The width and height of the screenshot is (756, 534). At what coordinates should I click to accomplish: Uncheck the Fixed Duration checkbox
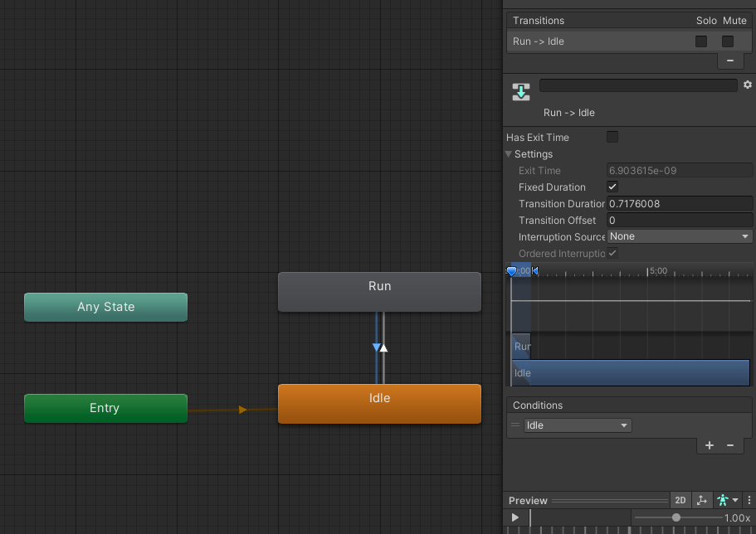[612, 187]
